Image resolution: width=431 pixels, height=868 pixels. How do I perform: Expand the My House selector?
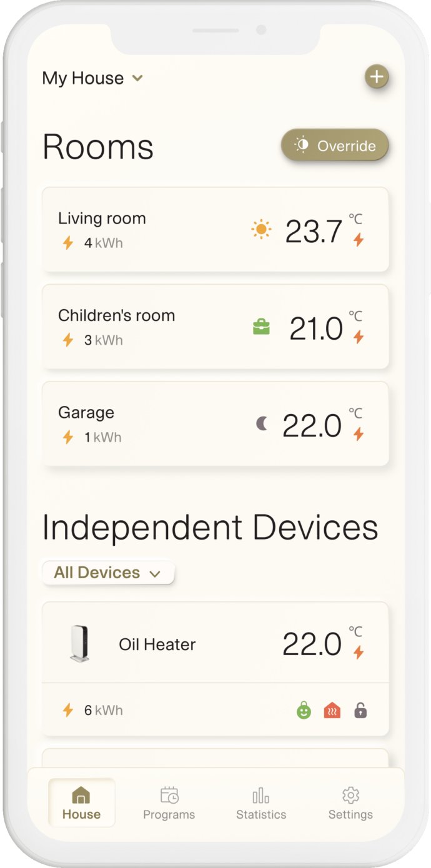pyautogui.click(x=93, y=78)
